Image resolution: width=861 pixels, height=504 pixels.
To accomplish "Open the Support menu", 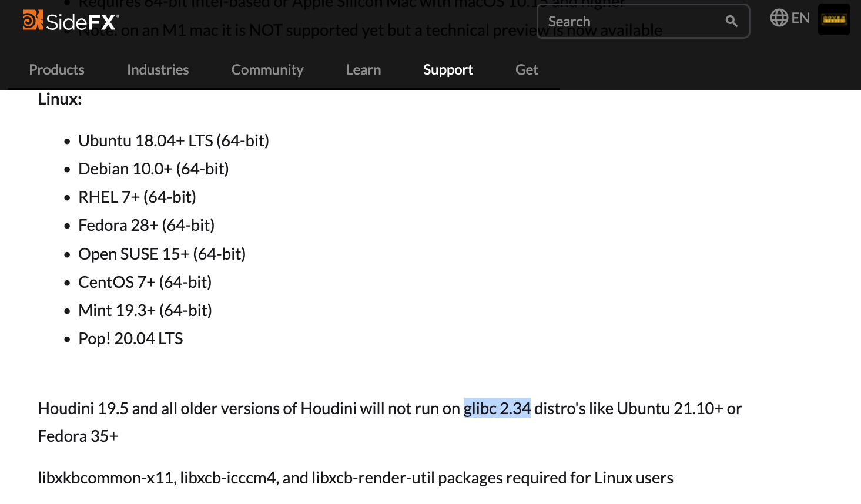I will click(x=448, y=69).
